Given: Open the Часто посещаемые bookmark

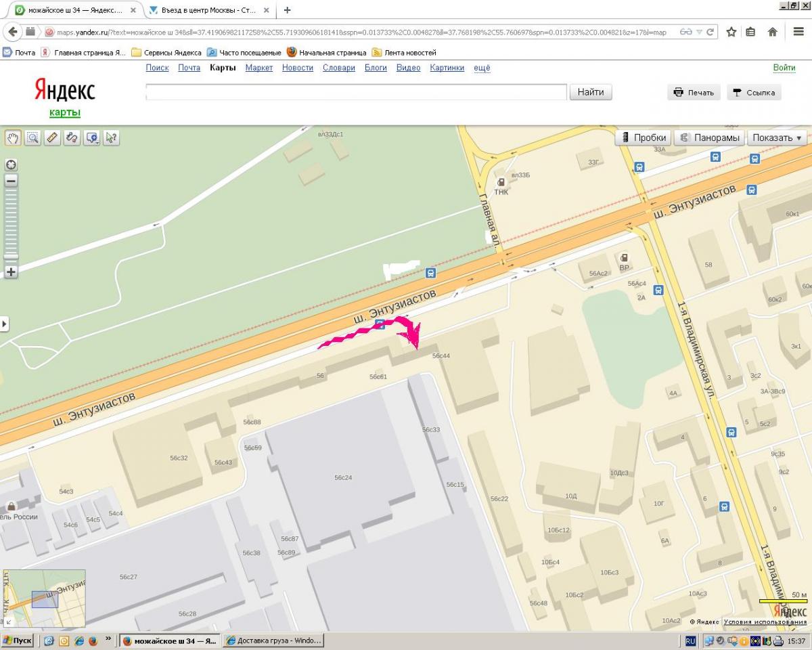Looking at the screenshot, I should 244,52.
